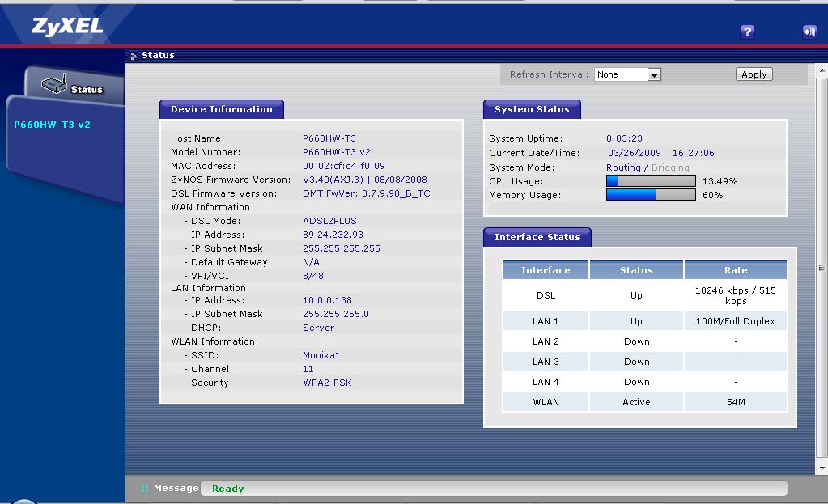Click the Interface column header
Screen dimensions: 828x504
[546, 269]
